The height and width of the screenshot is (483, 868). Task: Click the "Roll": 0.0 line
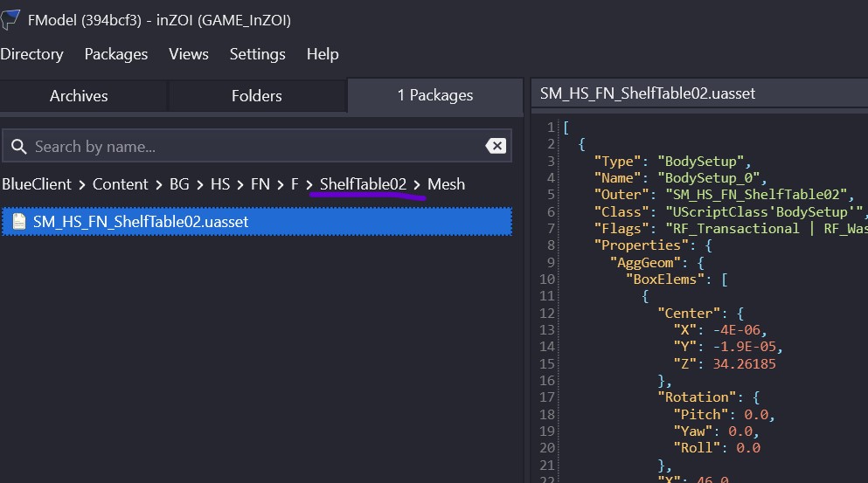click(716, 447)
